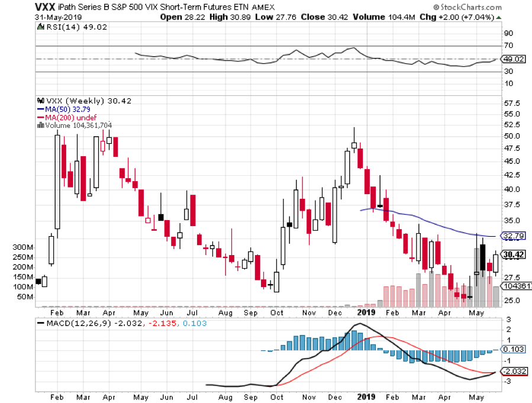Click the RSI 30 oversold axis label

click(508, 71)
